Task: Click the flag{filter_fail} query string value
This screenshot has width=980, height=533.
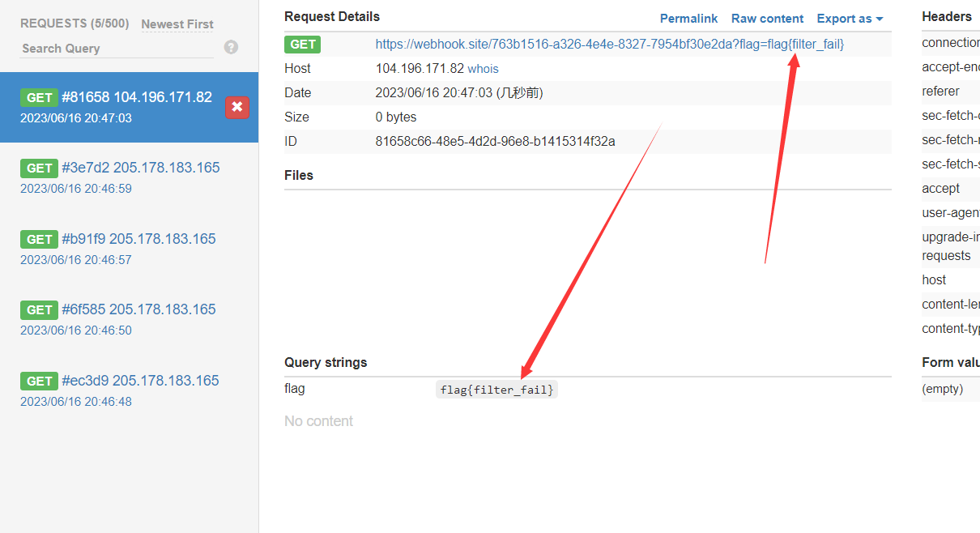Action: [x=496, y=389]
